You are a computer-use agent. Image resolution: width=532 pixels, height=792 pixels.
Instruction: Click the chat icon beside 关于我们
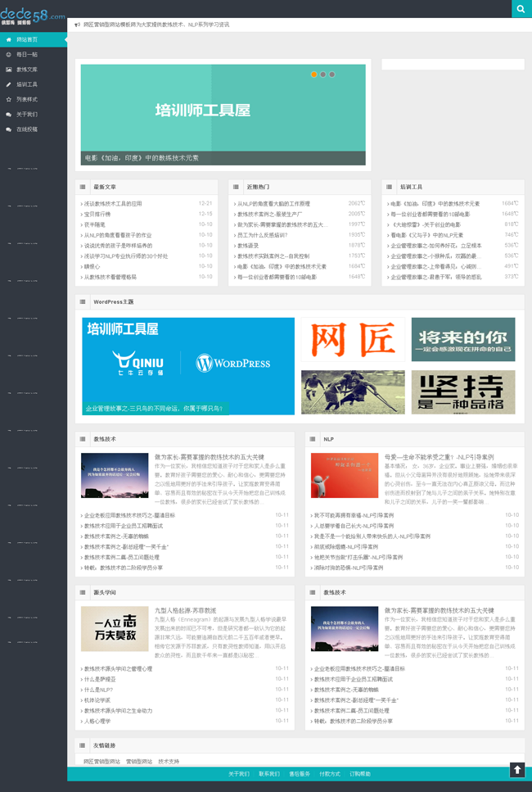click(8, 115)
